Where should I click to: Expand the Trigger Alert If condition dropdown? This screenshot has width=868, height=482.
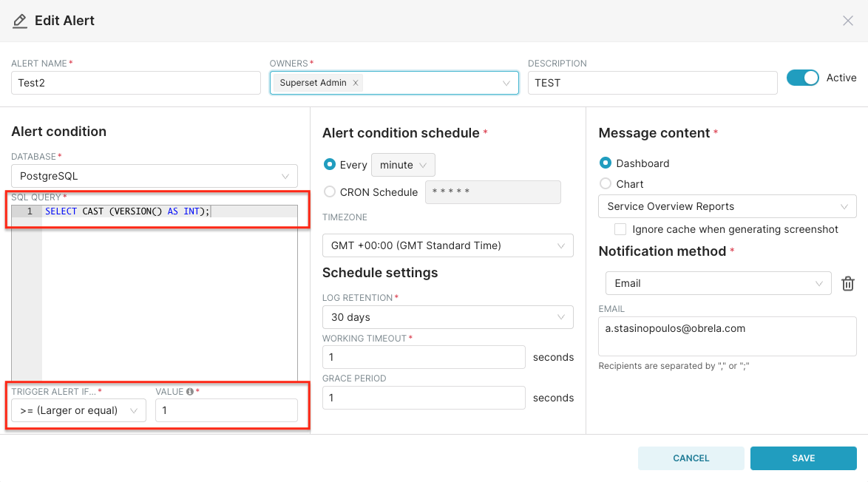(78, 410)
